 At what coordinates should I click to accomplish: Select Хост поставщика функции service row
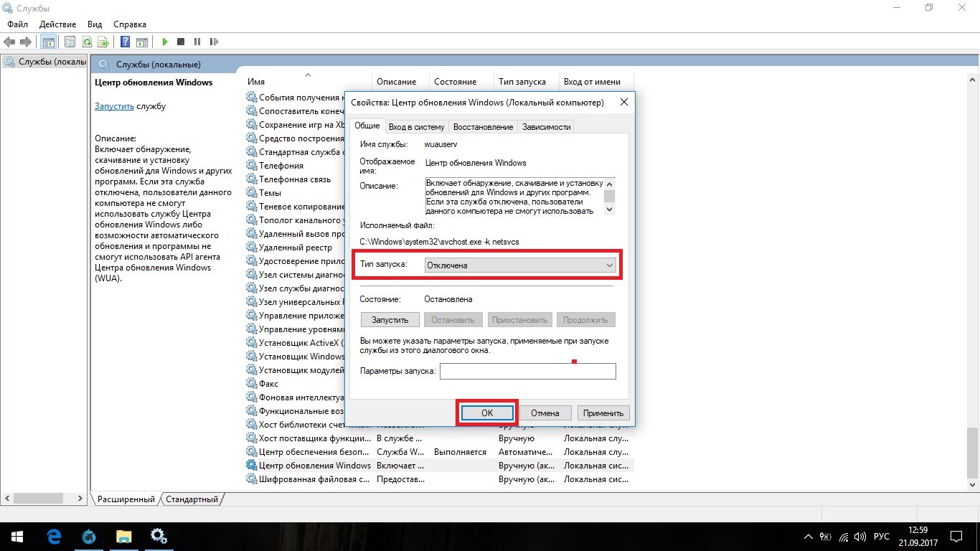439,438
